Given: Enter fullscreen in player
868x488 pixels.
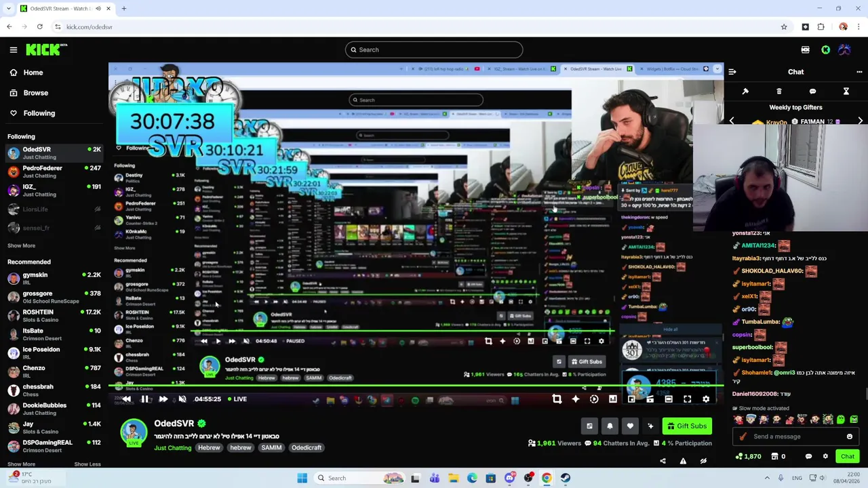Looking at the screenshot, I should 687,399.
